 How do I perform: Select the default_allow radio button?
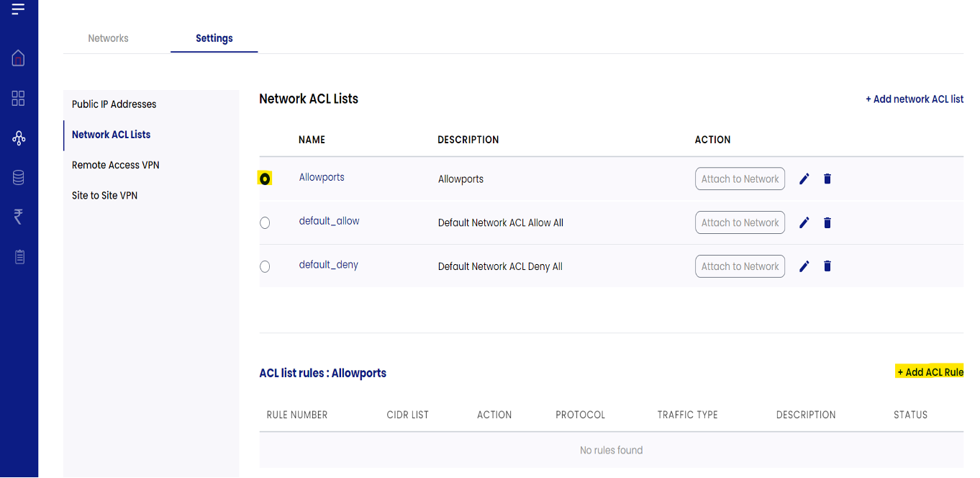pyautogui.click(x=265, y=223)
